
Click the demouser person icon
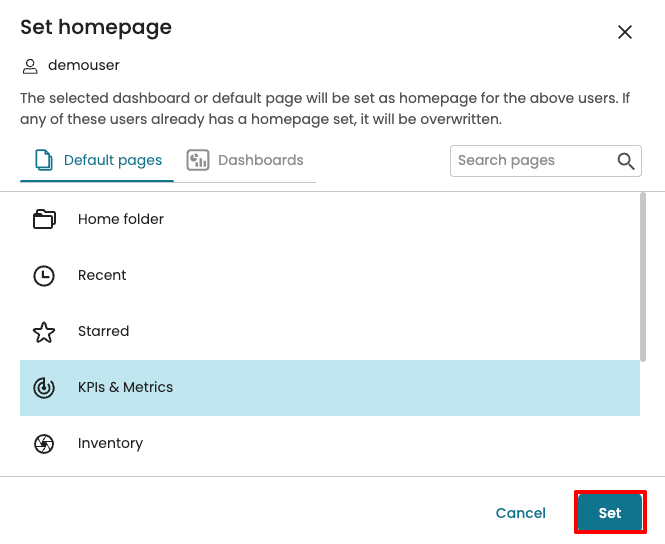tap(30, 67)
